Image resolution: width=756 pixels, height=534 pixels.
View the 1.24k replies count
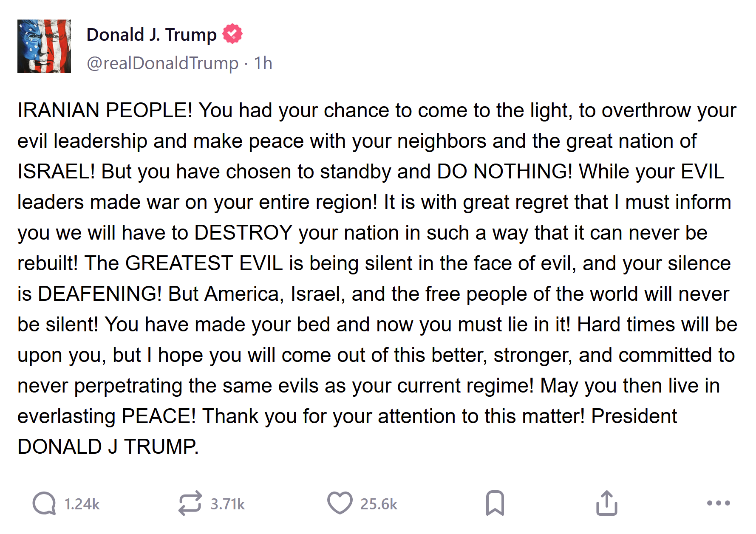tap(82, 504)
